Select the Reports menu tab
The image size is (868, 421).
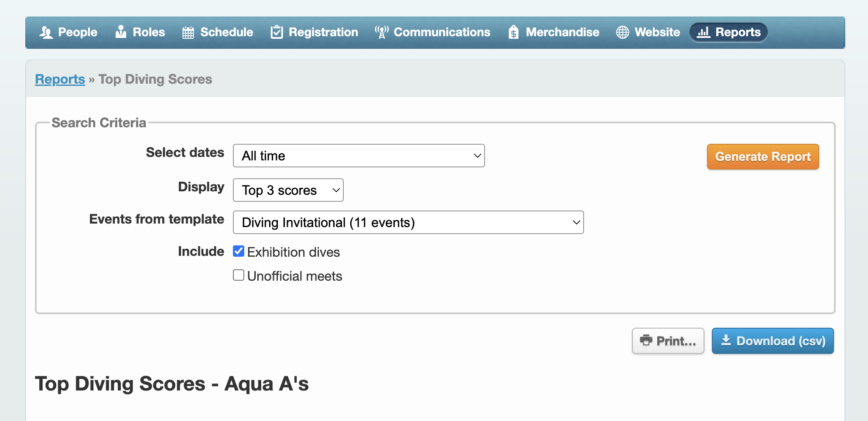coord(728,32)
